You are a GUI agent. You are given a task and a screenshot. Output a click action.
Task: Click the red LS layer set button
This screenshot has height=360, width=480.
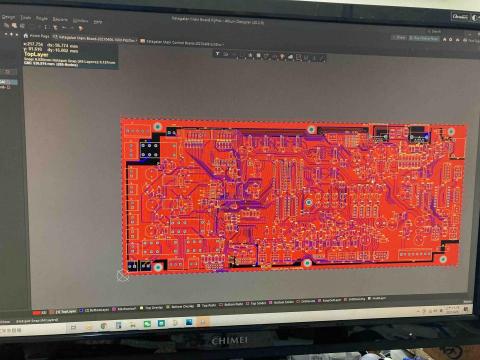coord(40,312)
